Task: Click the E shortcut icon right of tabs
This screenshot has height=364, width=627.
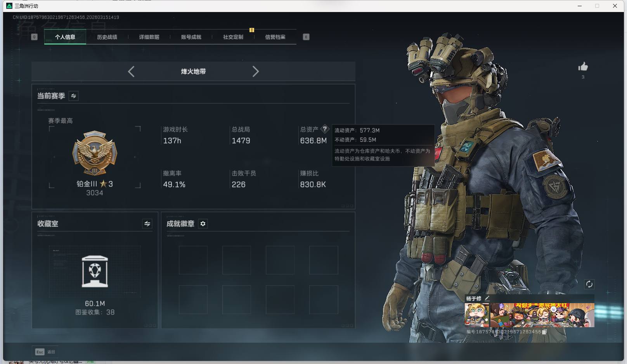Action: tap(306, 36)
